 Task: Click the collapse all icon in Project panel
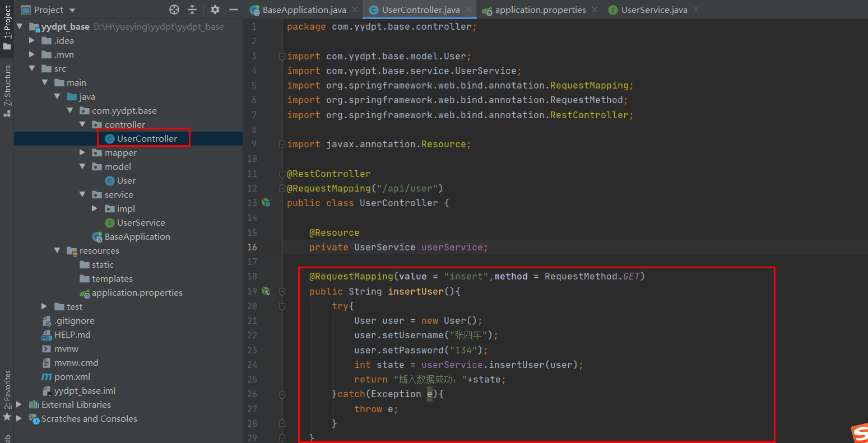[192, 10]
